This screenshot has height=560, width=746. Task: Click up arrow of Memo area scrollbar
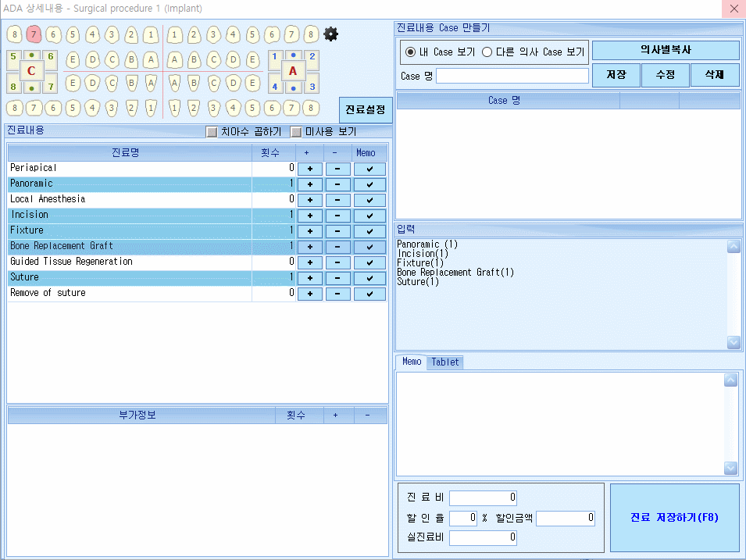click(731, 380)
